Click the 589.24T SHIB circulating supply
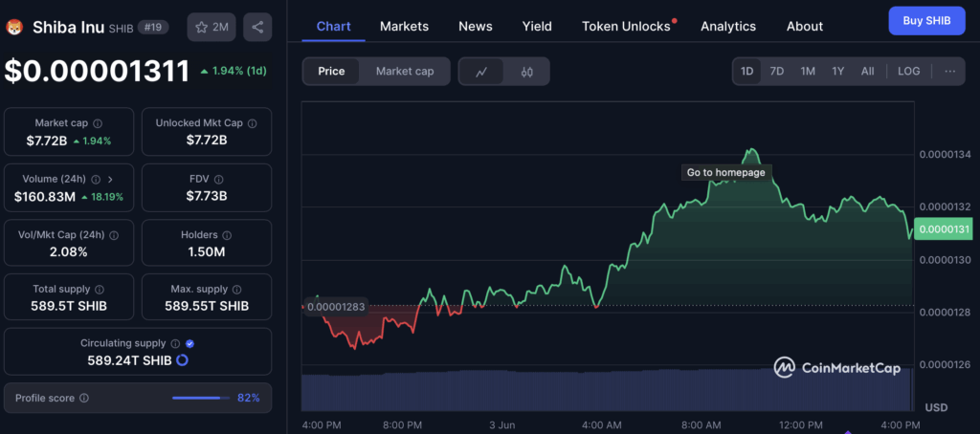980x434 pixels. (129, 360)
